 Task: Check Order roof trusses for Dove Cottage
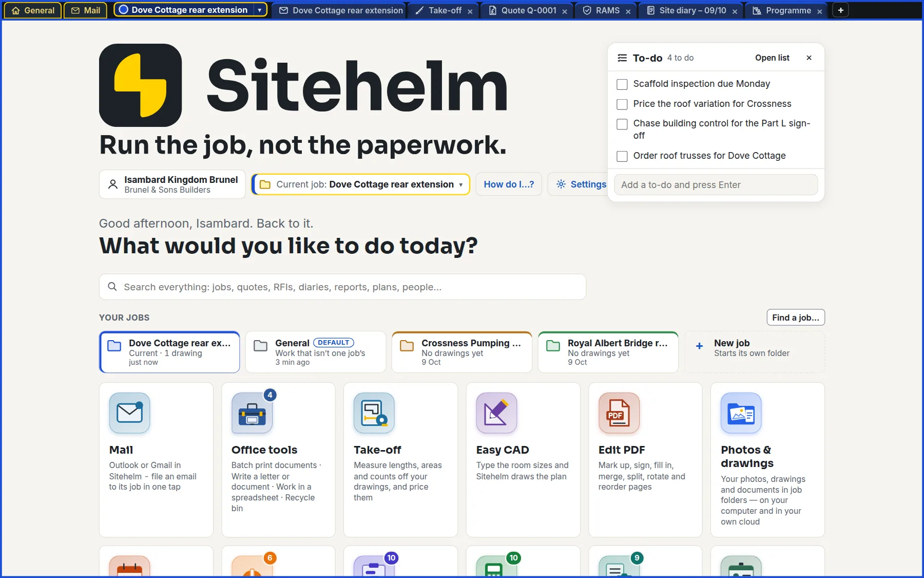click(622, 156)
